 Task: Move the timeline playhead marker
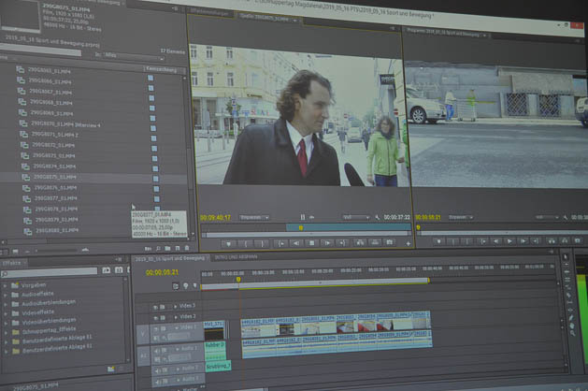[238, 279]
